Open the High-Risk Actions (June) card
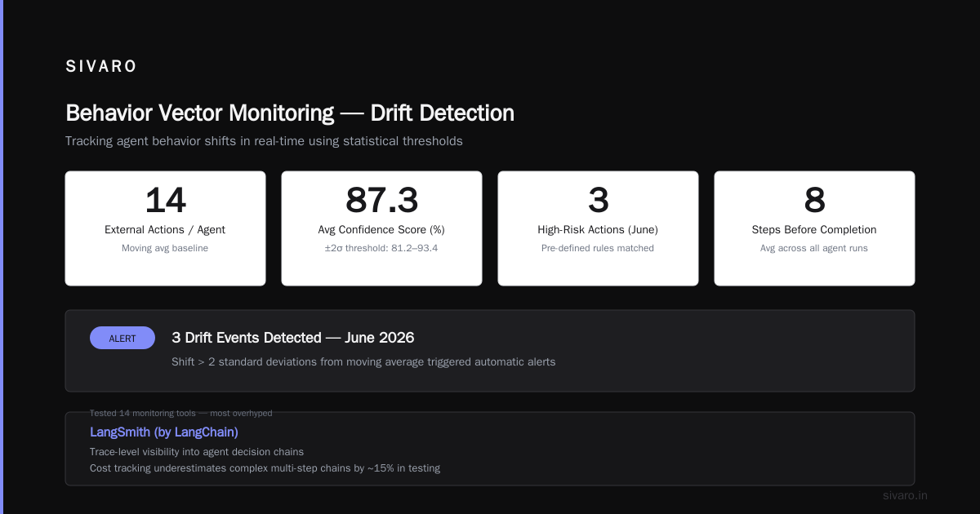The width and height of the screenshot is (980, 514). (598, 228)
